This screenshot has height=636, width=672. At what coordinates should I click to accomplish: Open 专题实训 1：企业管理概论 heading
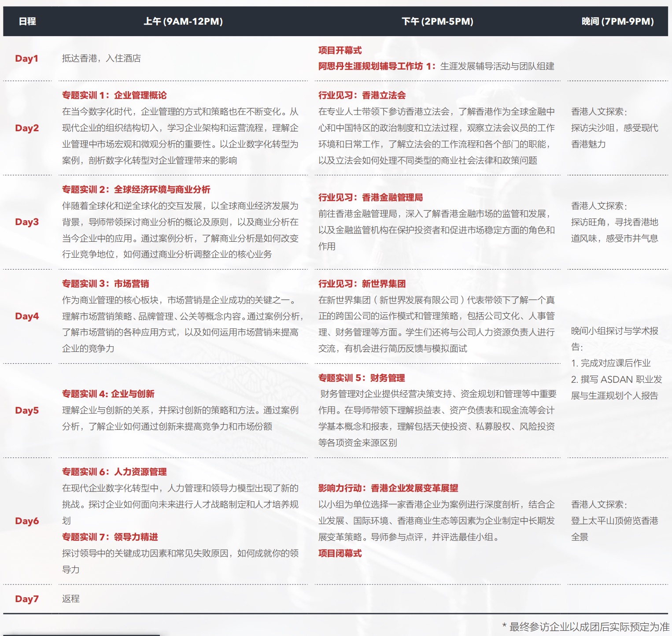coord(114,95)
